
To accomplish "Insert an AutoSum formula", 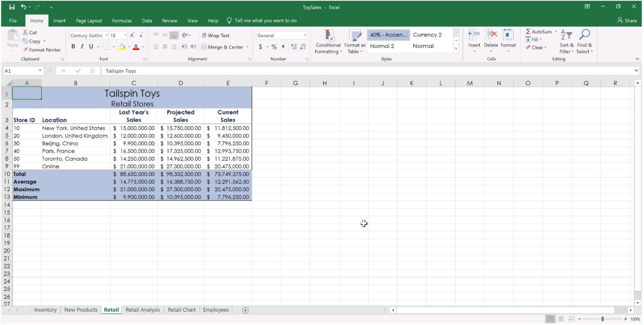I will click(x=539, y=32).
